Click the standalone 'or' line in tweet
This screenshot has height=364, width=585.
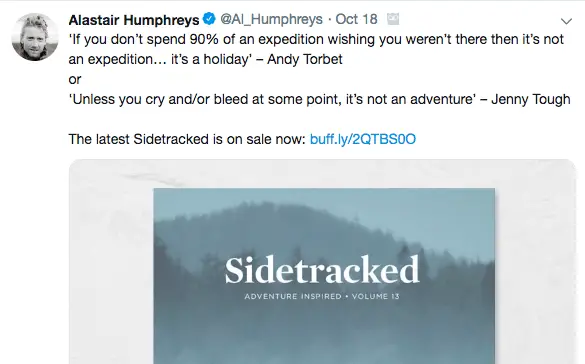75,79
